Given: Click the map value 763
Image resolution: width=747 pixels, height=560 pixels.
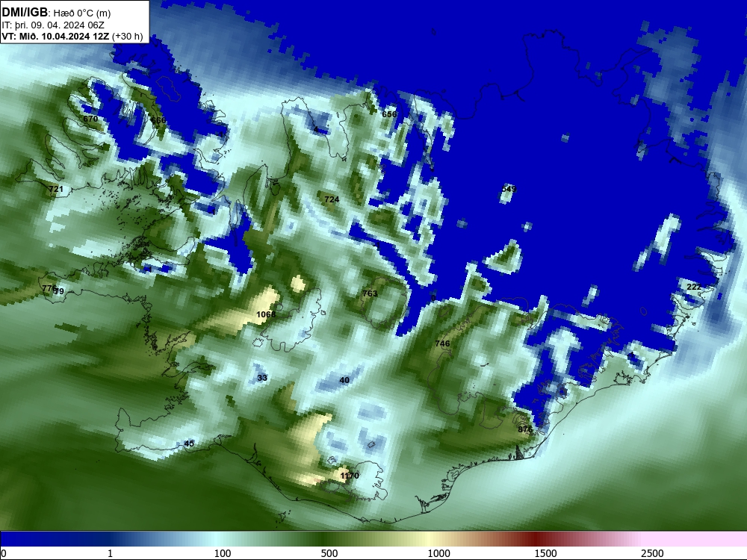Looking at the screenshot, I should (370, 293).
